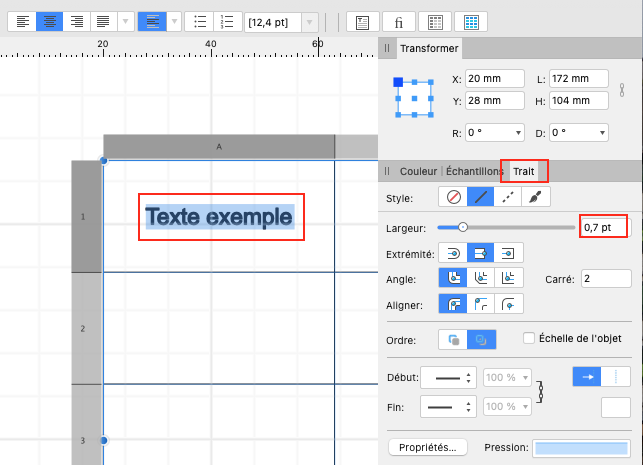Open vertical alignment options arrow

(174, 22)
